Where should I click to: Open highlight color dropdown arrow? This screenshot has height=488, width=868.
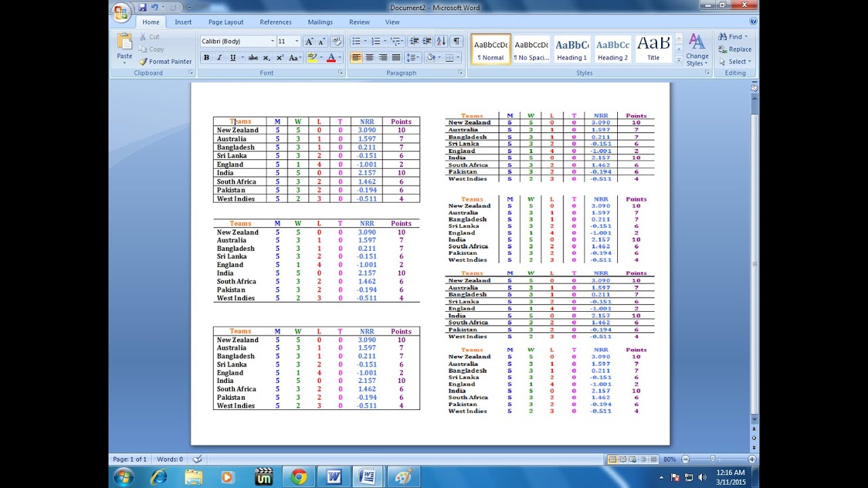tap(321, 58)
